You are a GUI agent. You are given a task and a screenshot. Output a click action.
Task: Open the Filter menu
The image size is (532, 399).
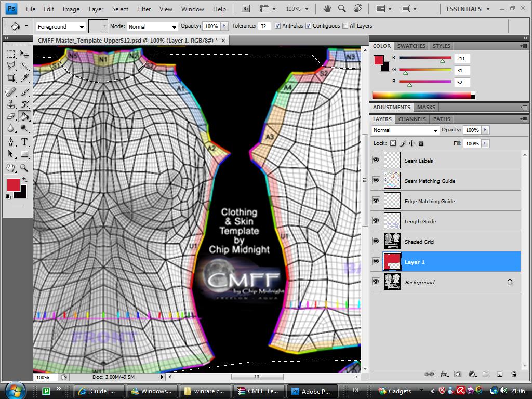[x=144, y=9]
